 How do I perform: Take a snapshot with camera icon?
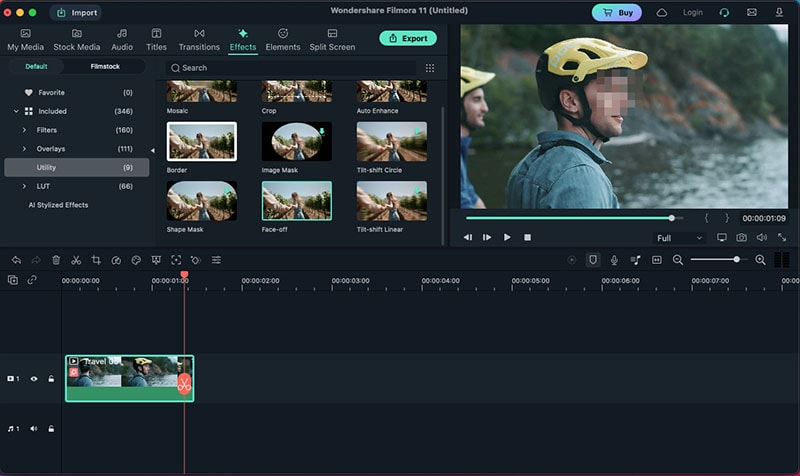[x=741, y=238]
